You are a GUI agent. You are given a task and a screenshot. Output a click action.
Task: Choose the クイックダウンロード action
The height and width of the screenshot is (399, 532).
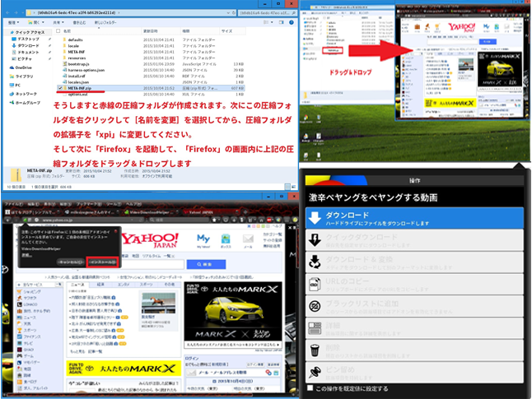click(x=414, y=240)
